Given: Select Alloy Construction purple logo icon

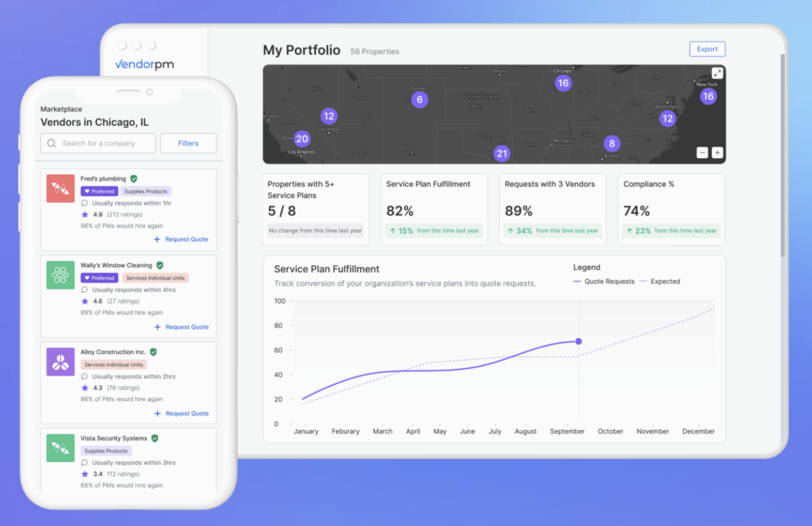Looking at the screenshot, I should click(60, 362).
